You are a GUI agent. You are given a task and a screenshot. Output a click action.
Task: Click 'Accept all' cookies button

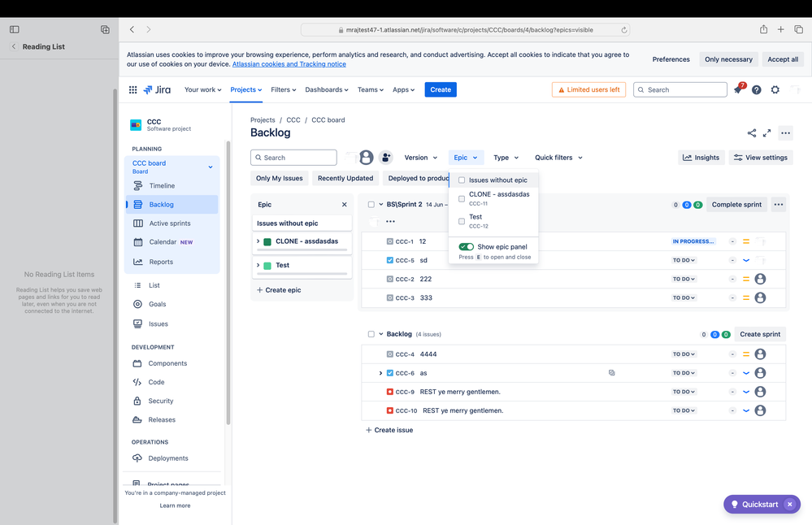[x=783, y=59]
